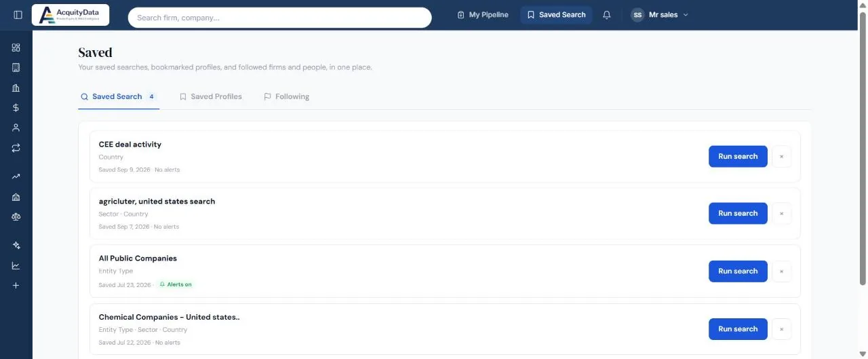
Task: Click the agricluter, united states search title
Action: [157, 202]
